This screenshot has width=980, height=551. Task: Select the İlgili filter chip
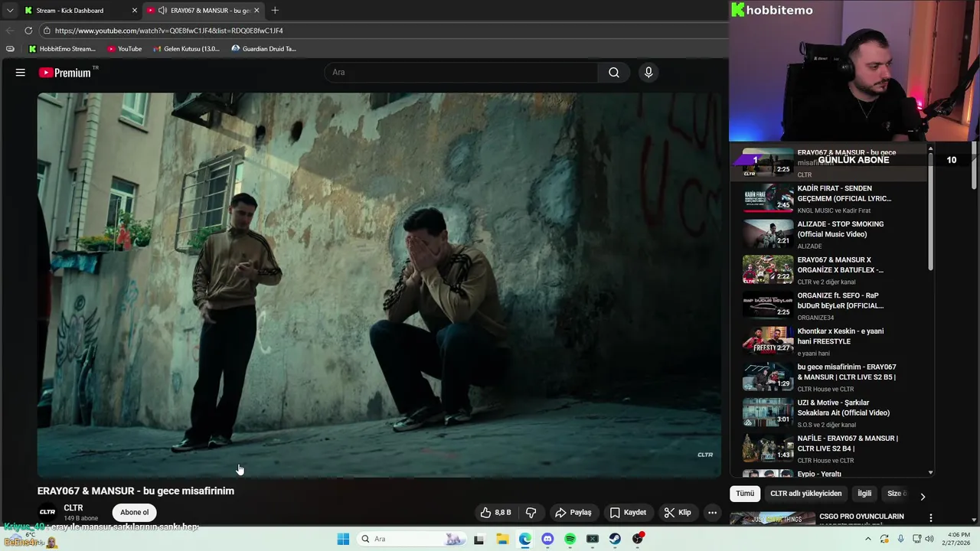[864, 494]
